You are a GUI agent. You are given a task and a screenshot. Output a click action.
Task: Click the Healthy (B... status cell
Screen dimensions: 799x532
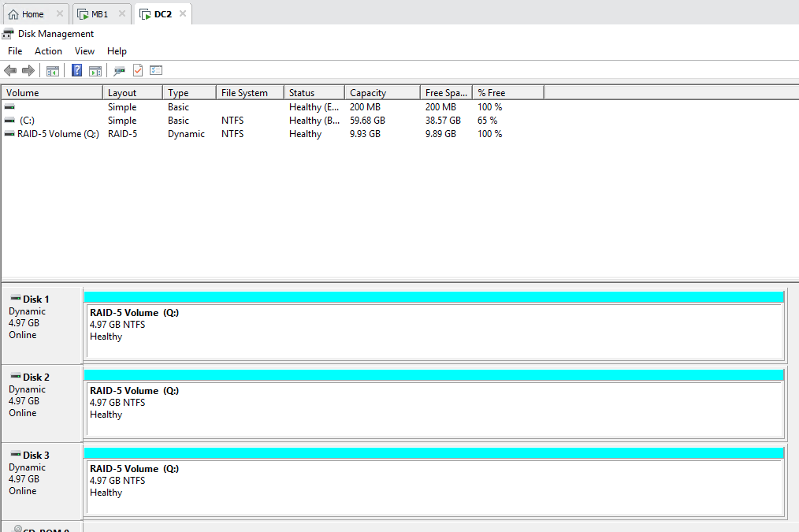tap(314, 121)
